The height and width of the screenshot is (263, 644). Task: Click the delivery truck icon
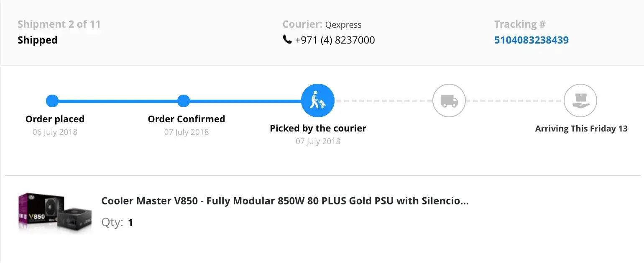[449, 101]
